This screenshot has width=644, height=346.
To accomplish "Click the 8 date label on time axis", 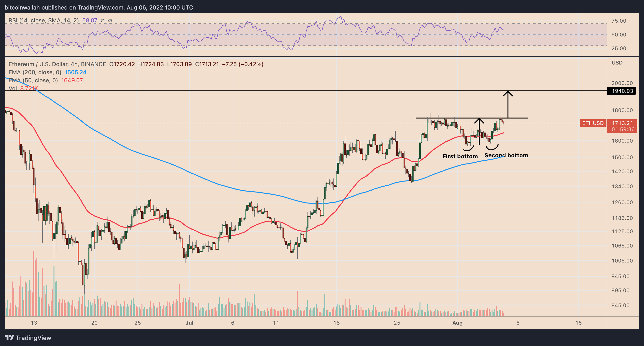I will (x=518, y=323).
